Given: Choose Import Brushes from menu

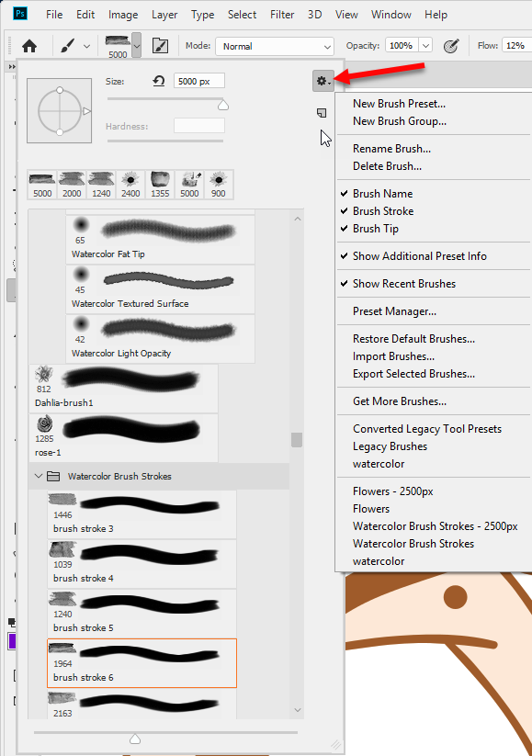Looking at the screenshot, I should (x=393, y=356).
